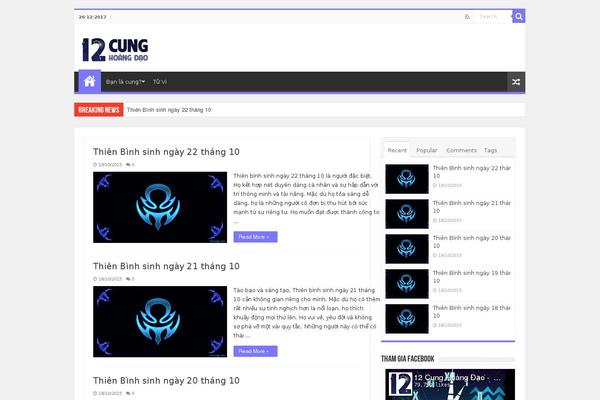Click the breaking news headline link
The width and height of the screenshot is (600, 400).
169,110
